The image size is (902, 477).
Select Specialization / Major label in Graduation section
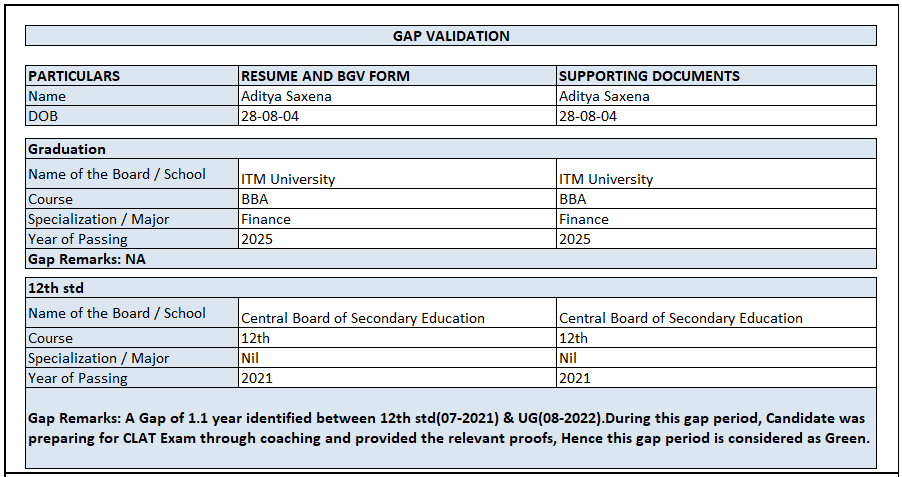click(99, 219)
